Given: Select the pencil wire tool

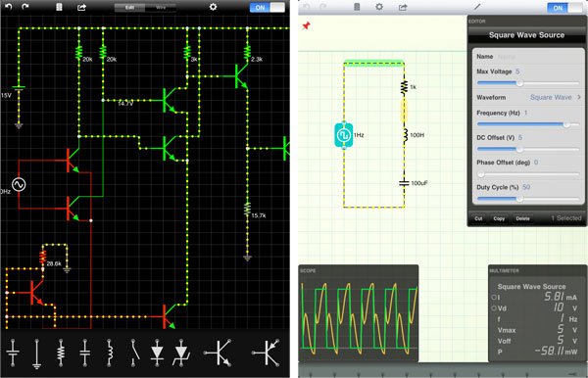Looking at the screenshot, I should 477,7.
